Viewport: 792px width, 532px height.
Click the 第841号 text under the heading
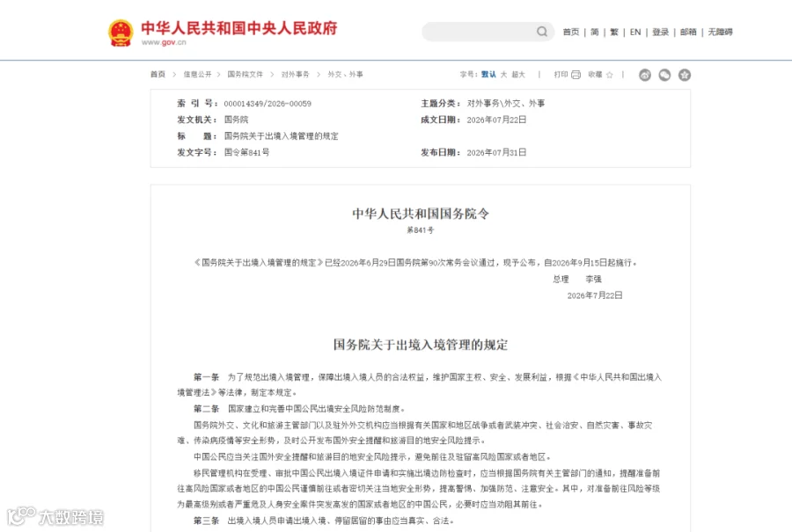421,230
